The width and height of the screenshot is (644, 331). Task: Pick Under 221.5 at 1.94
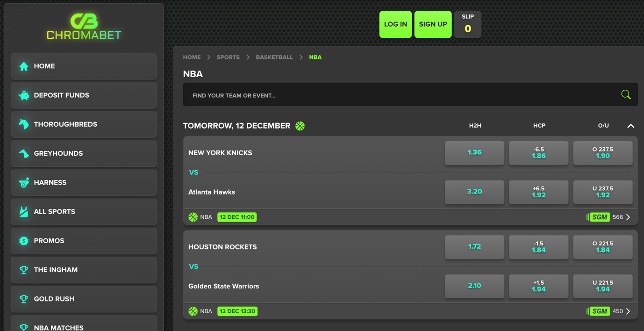pyautogui.click(x=603, y=286)
